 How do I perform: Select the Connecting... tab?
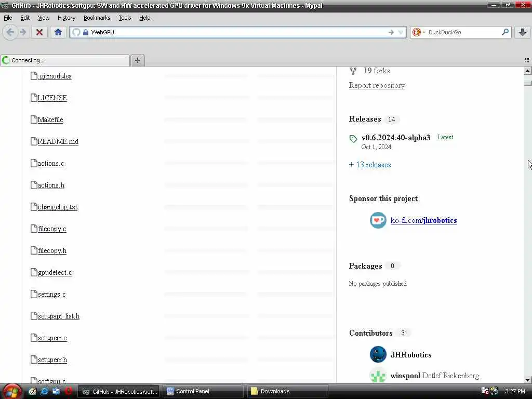[x=65, y=60]
